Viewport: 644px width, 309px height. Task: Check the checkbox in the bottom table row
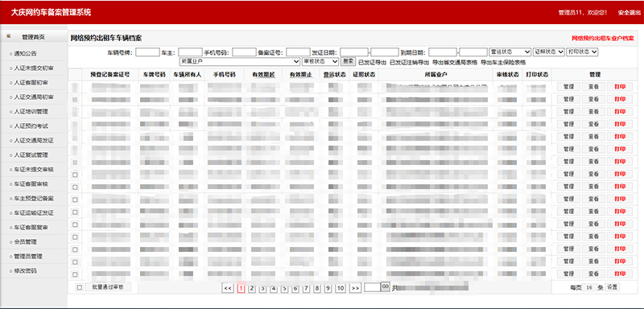click(x=75, y=274)
